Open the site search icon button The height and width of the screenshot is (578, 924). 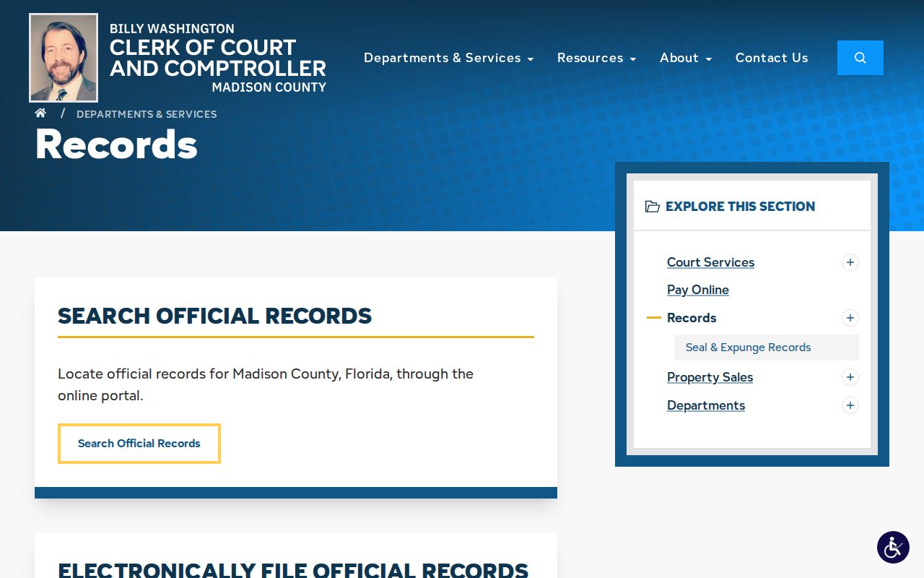860,58
